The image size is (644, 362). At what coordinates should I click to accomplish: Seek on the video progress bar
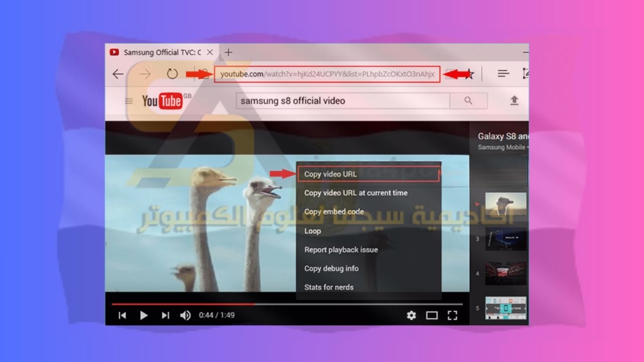[287, 304]
